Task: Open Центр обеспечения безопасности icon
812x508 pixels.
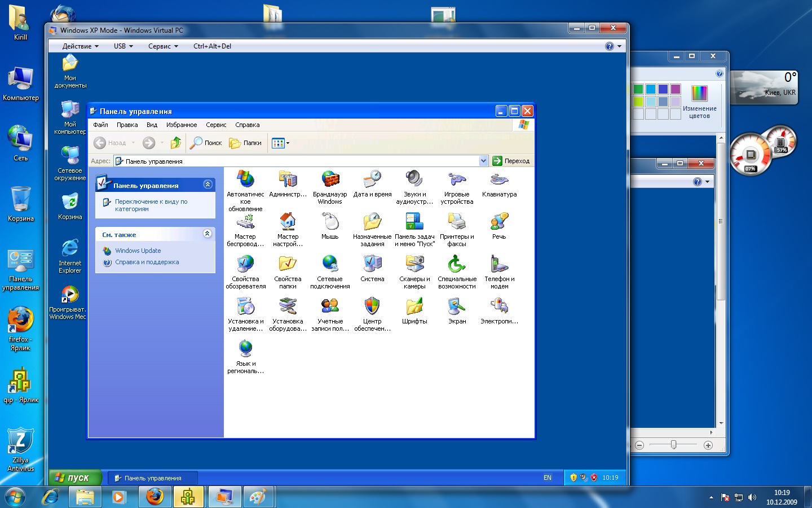Action: tap(372, 314)
